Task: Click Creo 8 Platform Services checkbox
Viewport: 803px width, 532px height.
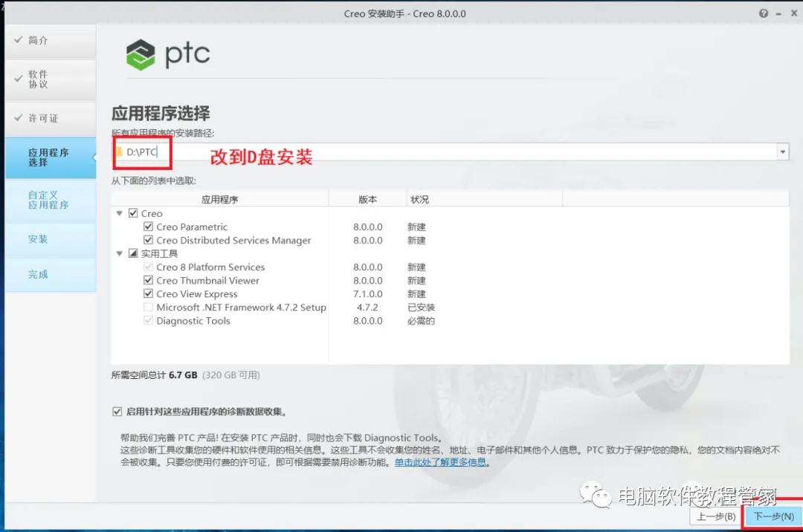Action: [149, 267]
